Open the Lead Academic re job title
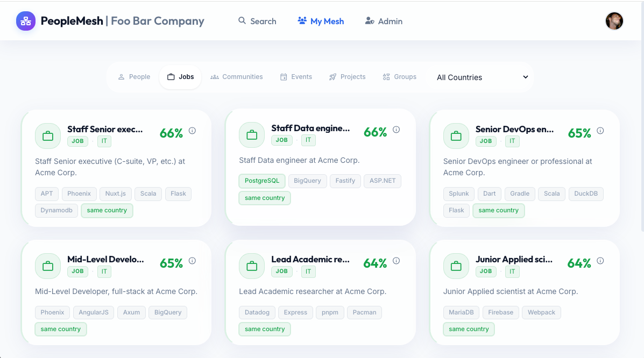644x358 pixels. tap(310, 260)
